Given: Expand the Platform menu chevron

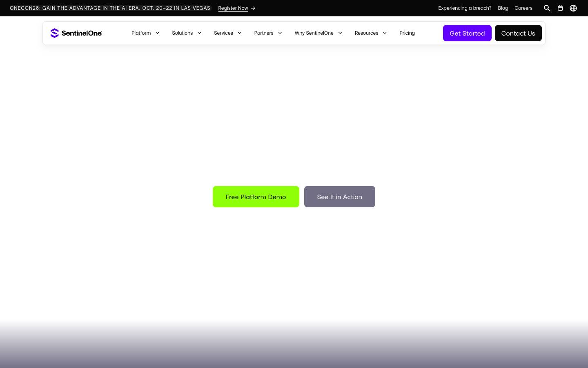Looking at the screenshot, I should 157,33.
